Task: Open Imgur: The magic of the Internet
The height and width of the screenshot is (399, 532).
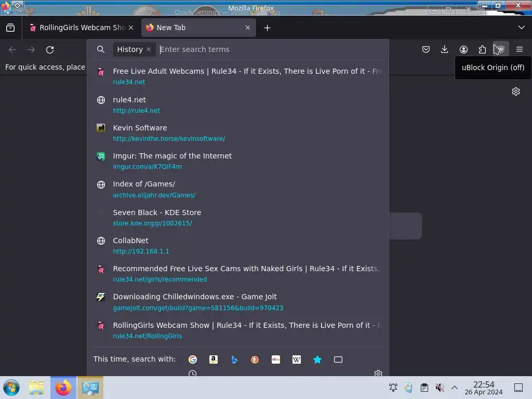Action: click(x=237, y=161)
